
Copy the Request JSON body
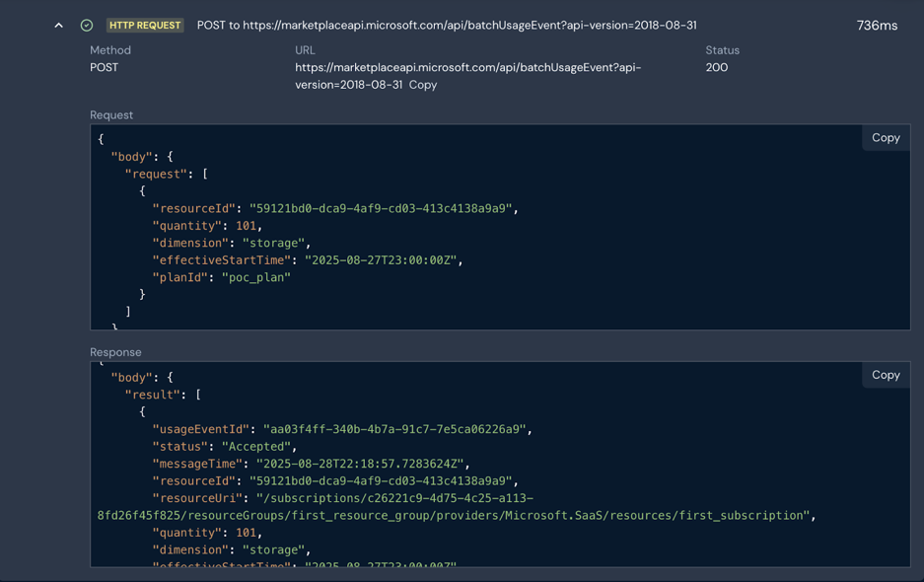886,138
